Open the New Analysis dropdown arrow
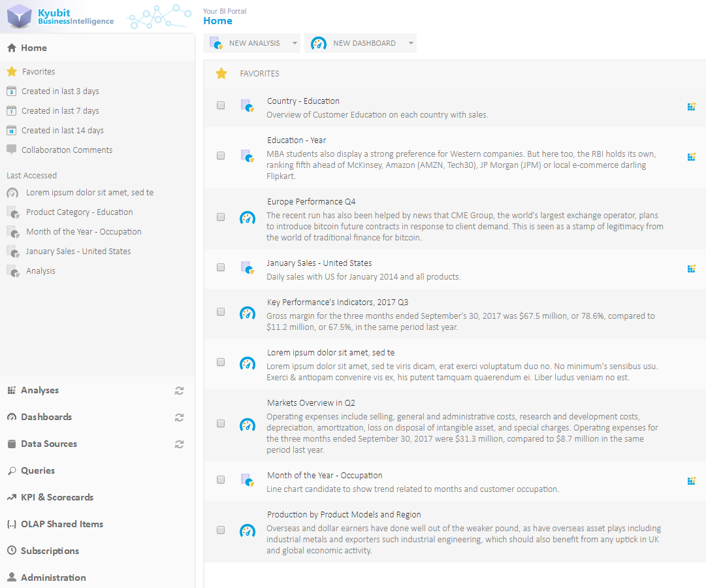706x588 pixels. (295, 43)
